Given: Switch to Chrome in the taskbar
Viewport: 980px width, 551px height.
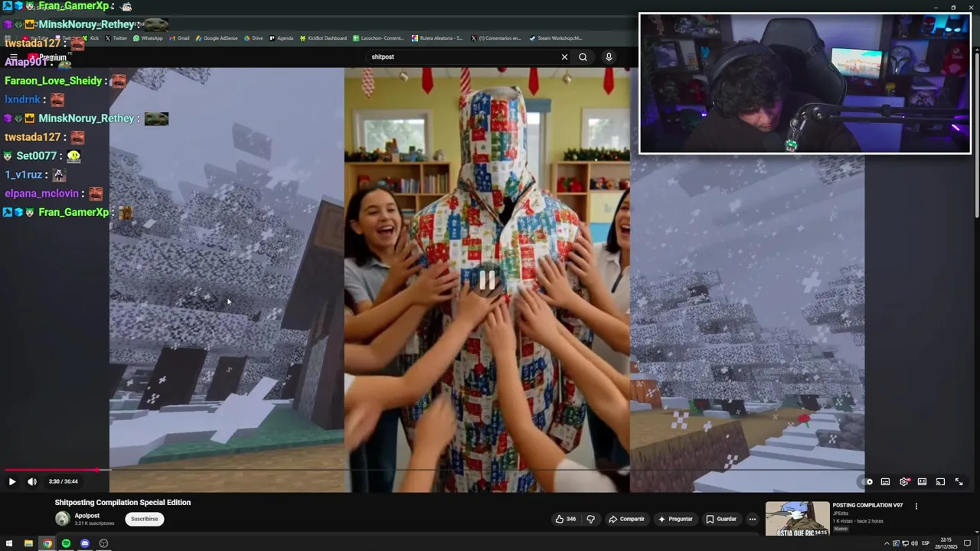Looking at the screenshot, I should tap(47, 543).
